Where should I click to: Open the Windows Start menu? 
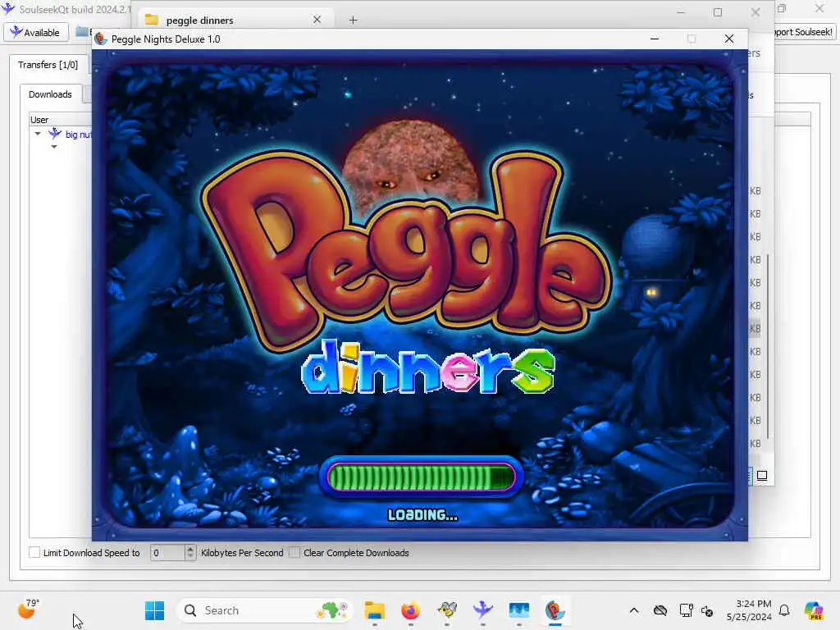click(154, 610)
